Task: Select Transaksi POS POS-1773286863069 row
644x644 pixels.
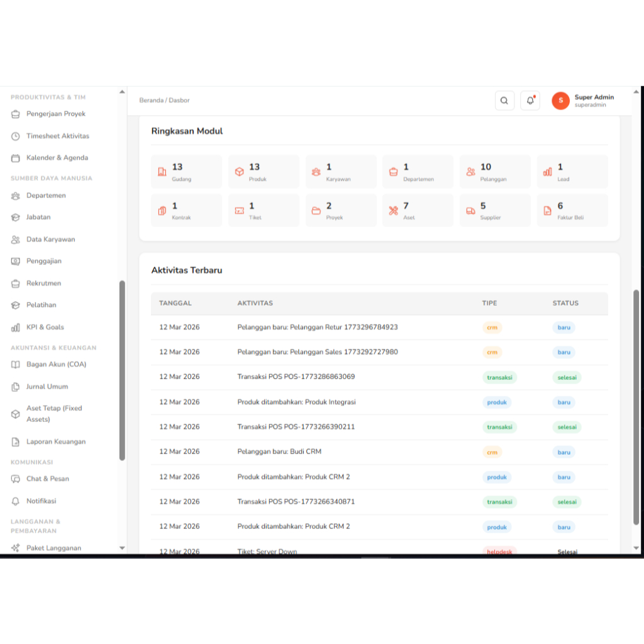Action: coord(379,377)
